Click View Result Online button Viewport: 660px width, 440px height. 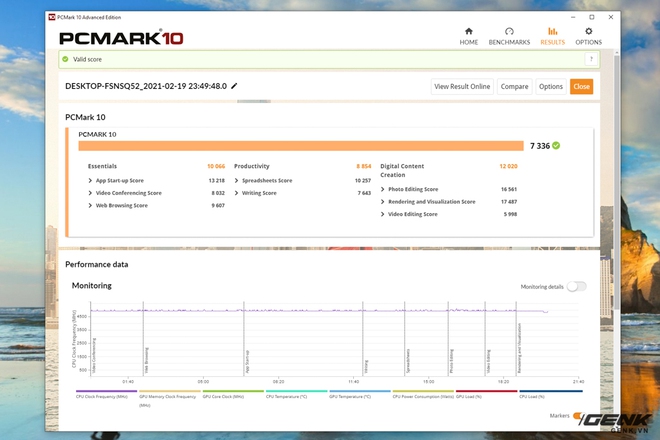462,86
